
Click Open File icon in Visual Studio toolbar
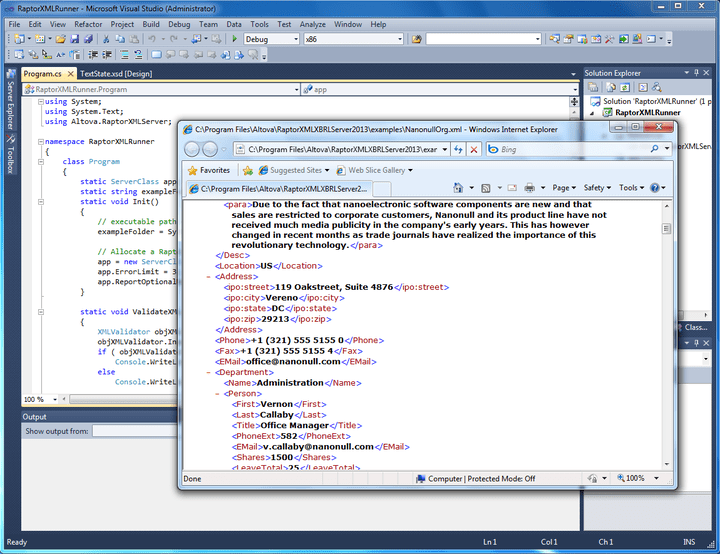click(61, 40)
